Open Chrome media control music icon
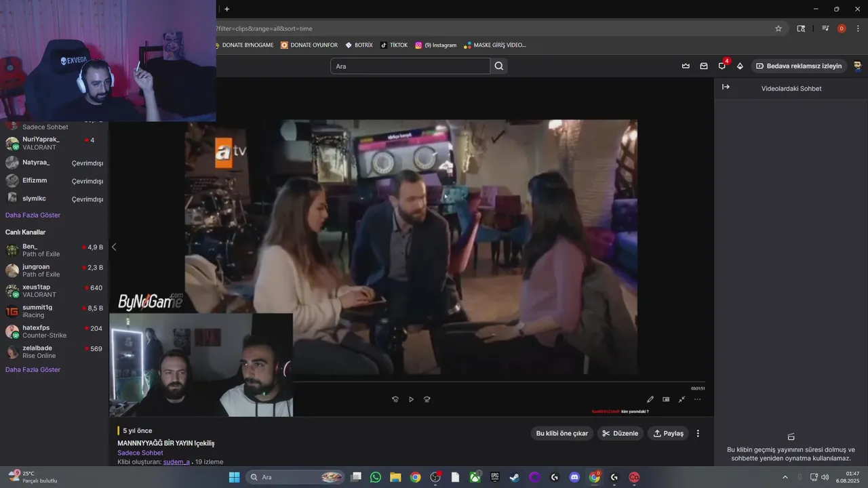Image resolution: width=868 pixels, height=488 pixels. (825, 28)
